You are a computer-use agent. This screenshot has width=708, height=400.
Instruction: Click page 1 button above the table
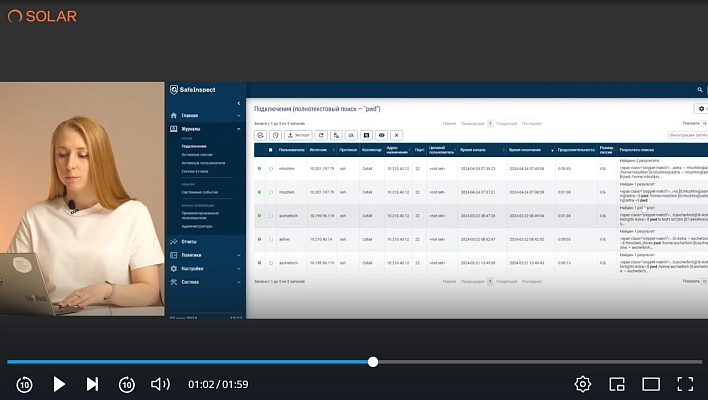pyautogui.click(x=490, y=123)
